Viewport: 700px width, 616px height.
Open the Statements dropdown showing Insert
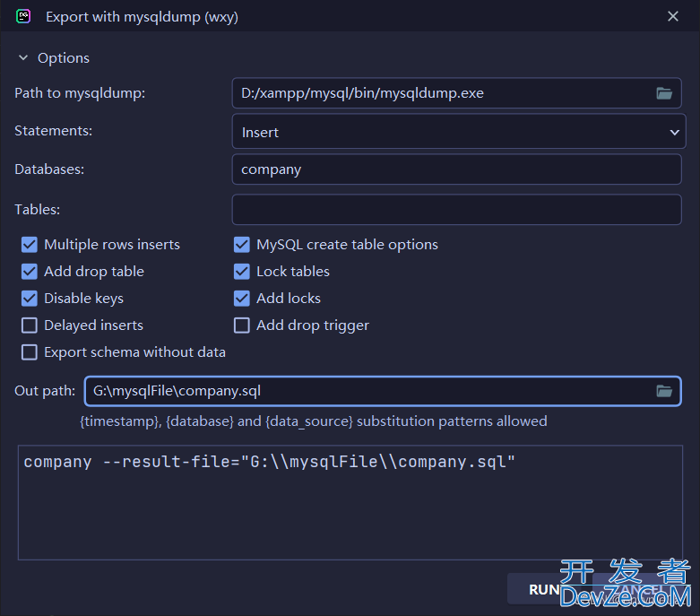pos(458,132)
